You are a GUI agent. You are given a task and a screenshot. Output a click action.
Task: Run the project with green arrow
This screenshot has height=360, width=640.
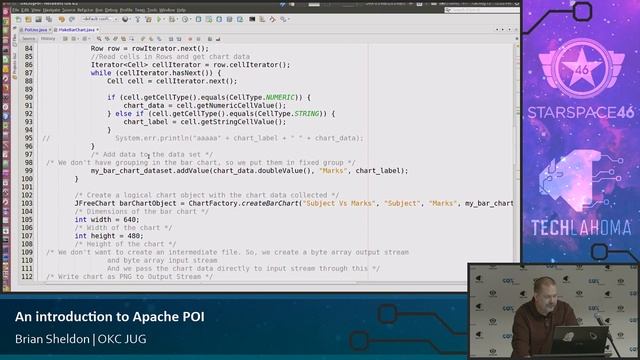pos(159,19)
